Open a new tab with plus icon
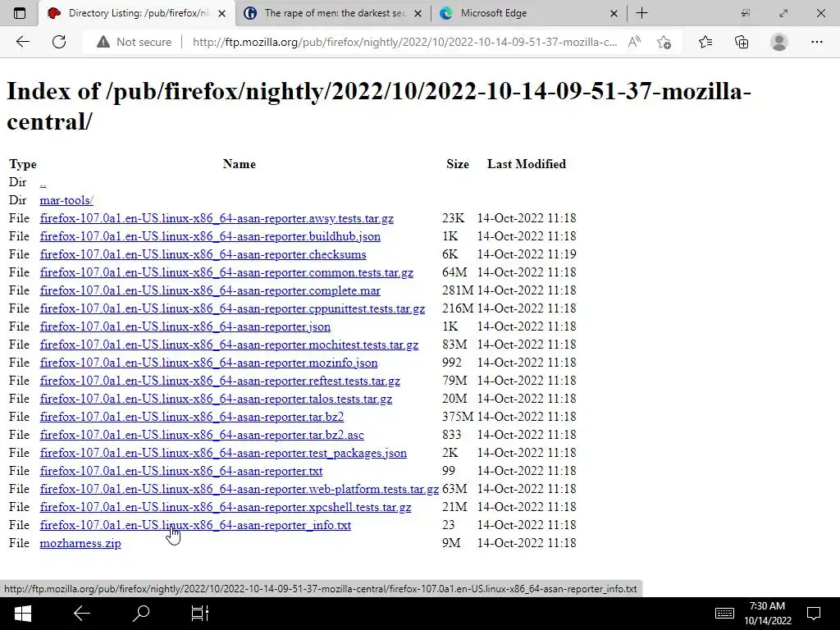This screenshot has height=630, width=840. (x=641, y=13)
